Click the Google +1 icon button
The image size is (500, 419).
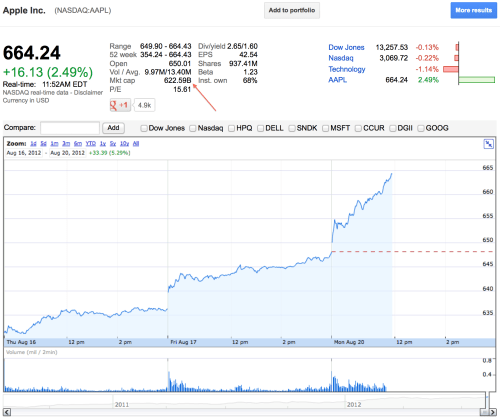[120, 105]
